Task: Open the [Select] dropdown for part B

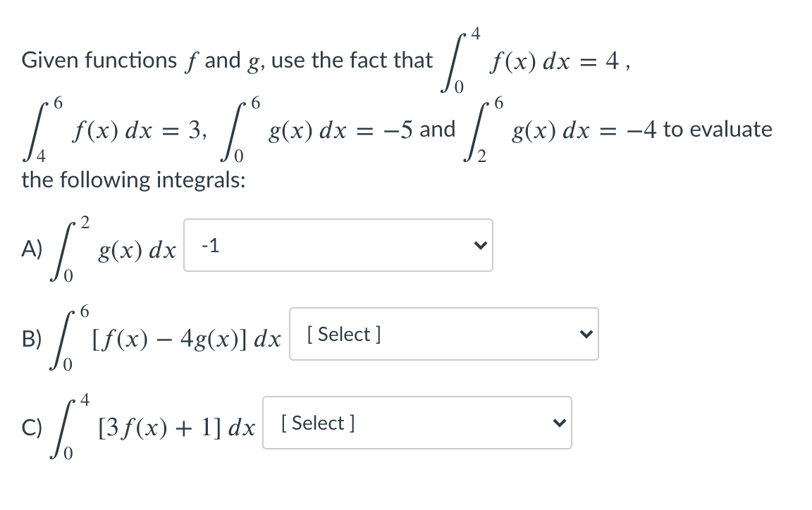Action: point(444,334)
